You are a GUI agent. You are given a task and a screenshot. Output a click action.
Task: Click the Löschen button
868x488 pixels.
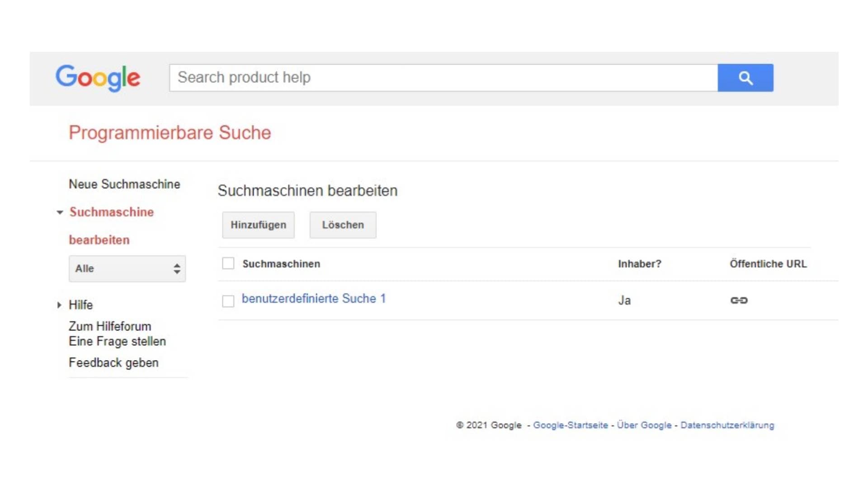[343, 225]
